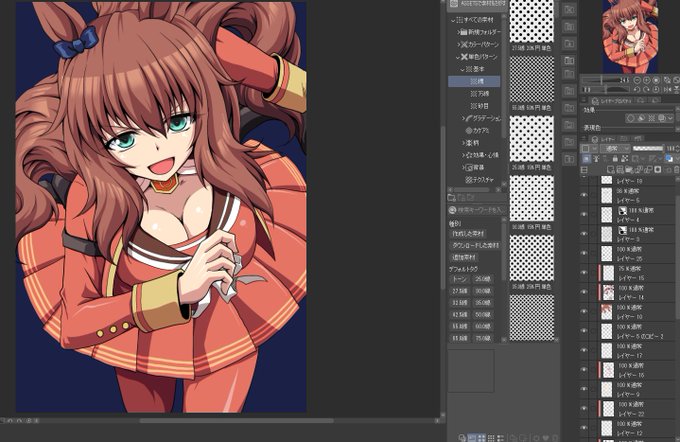The height and width of the screenshot is (442, 680).
Task: Switch to レイヤー palette tab
Action: (x=607, y=139)
